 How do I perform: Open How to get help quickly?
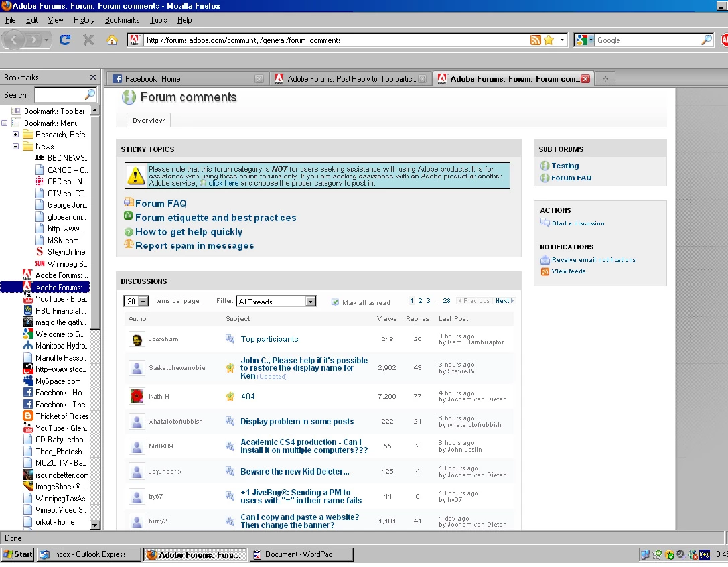tap(188, 231)
